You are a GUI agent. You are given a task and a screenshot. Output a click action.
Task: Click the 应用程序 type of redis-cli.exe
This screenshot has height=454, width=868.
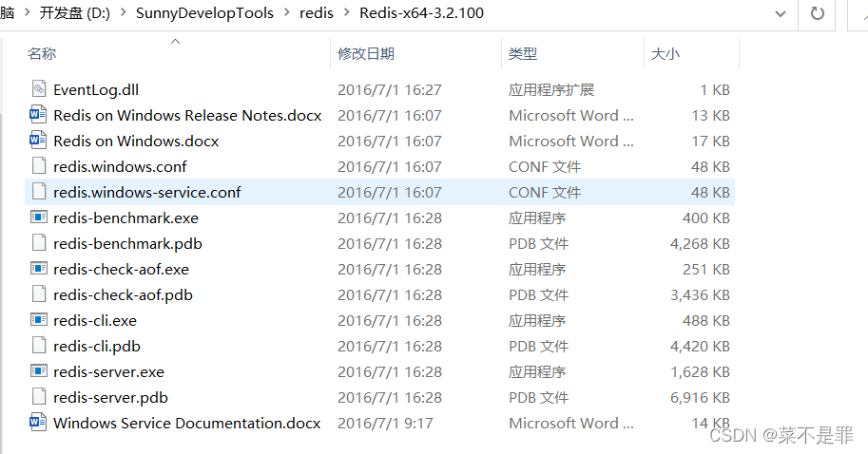pos(537,321)
